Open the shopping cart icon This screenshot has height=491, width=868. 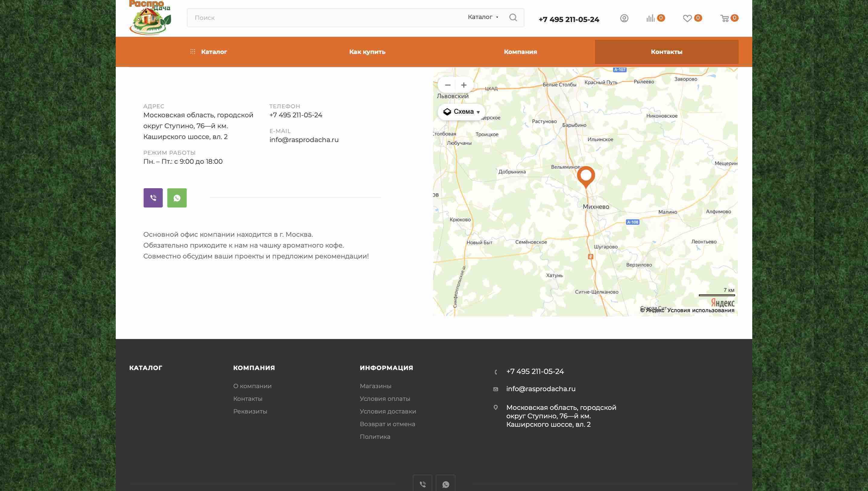tap(725, 18)
